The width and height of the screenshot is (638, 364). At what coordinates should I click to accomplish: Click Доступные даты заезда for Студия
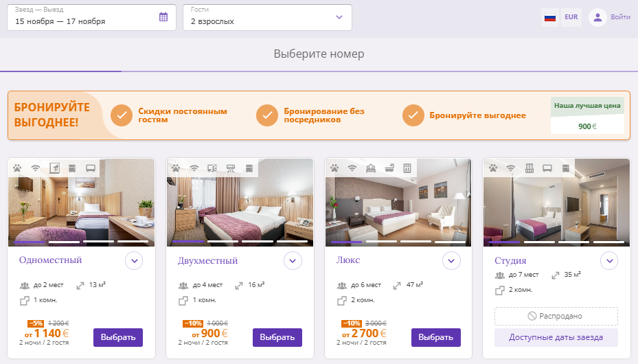pos(556,338)
